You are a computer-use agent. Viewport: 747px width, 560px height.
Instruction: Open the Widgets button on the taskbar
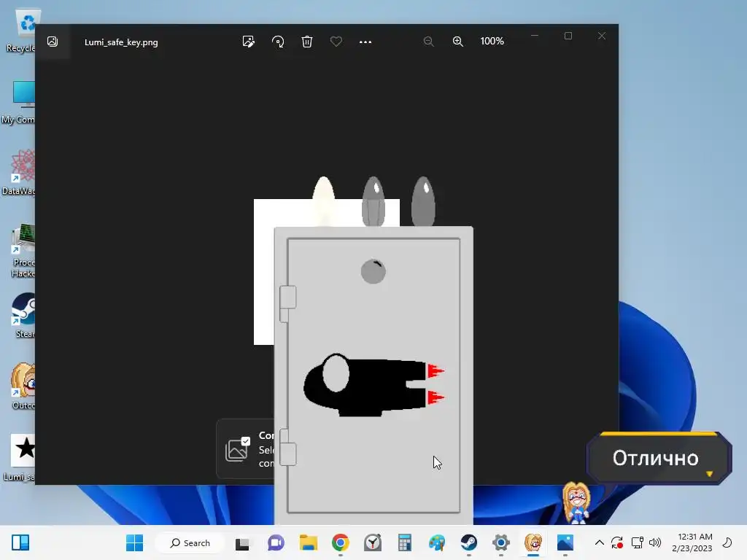20,542
